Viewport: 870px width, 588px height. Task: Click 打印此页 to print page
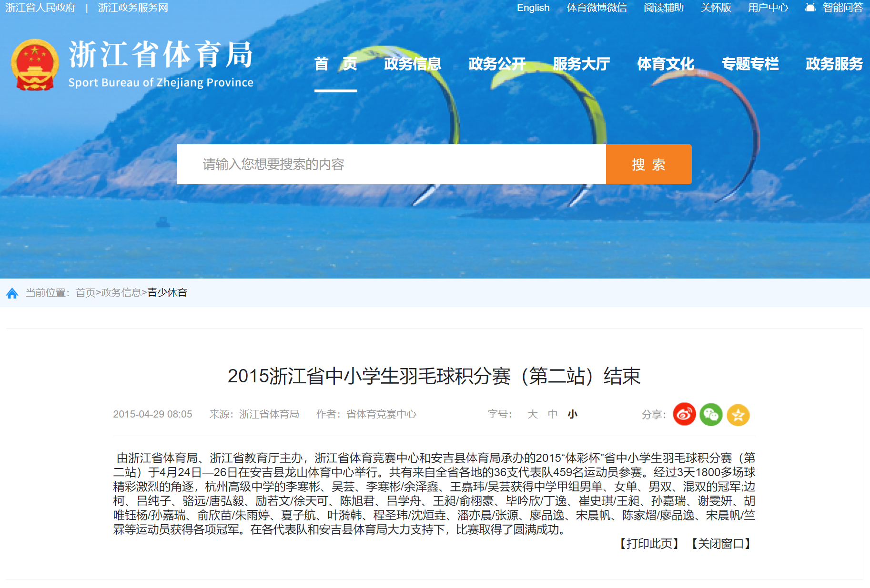pyautogui.click(x=649, y=544)
